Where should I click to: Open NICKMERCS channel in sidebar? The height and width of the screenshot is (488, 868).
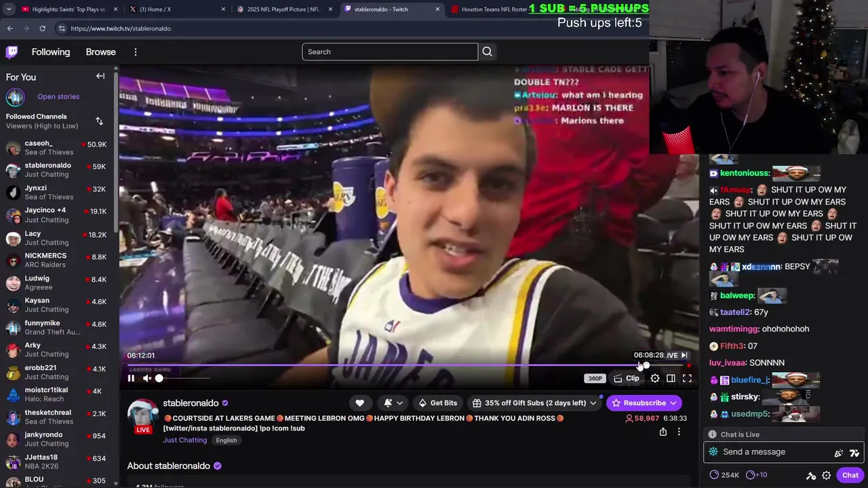[x=58, y=260]
